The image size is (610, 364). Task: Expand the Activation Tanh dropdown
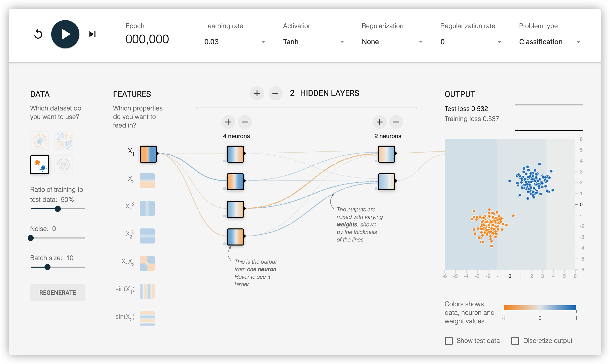click(315, 42)
